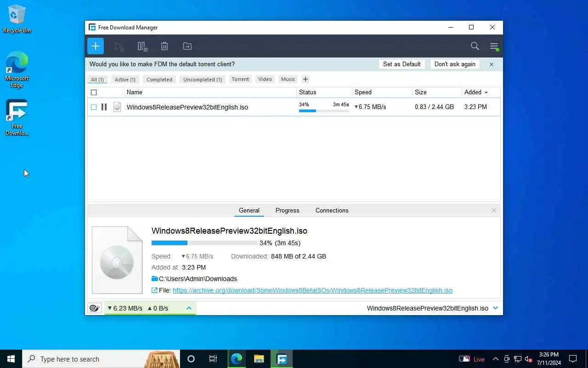
Task: Pause the Windows8ReleasePreview download
Action: tap(104, 107)
